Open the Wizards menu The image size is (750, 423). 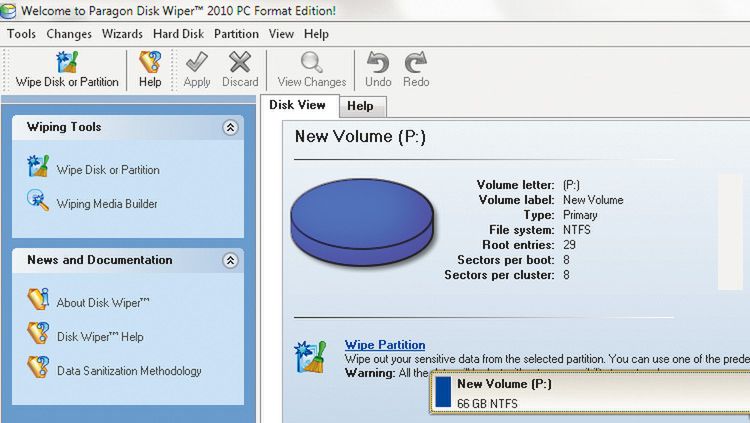122,34
